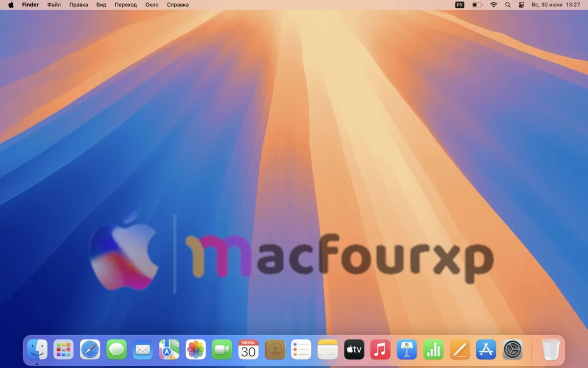Open App Store from the Dock
The image size is (588, 368).
coord(487,350)
